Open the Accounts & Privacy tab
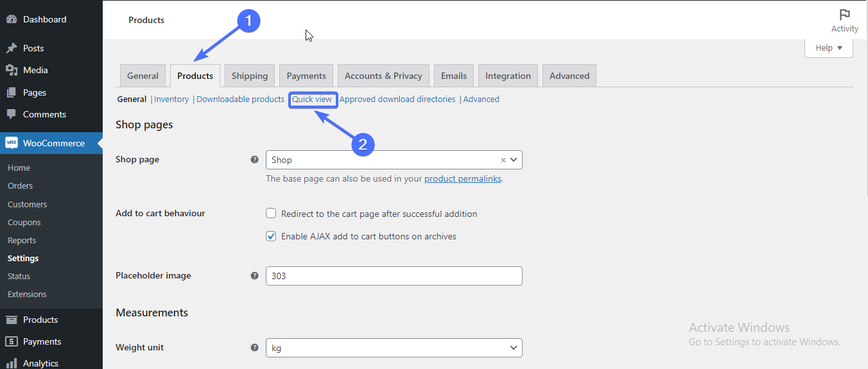 pyautogui.click(x=383, y=76)
